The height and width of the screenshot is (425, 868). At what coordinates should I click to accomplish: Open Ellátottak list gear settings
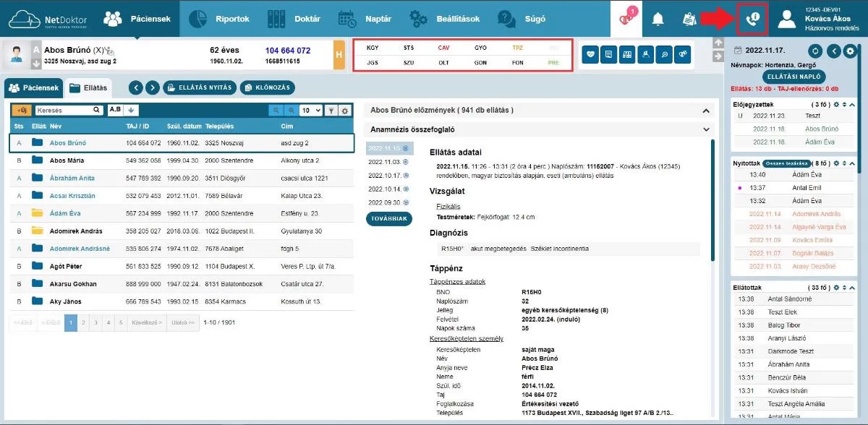[x=837, y=287]
